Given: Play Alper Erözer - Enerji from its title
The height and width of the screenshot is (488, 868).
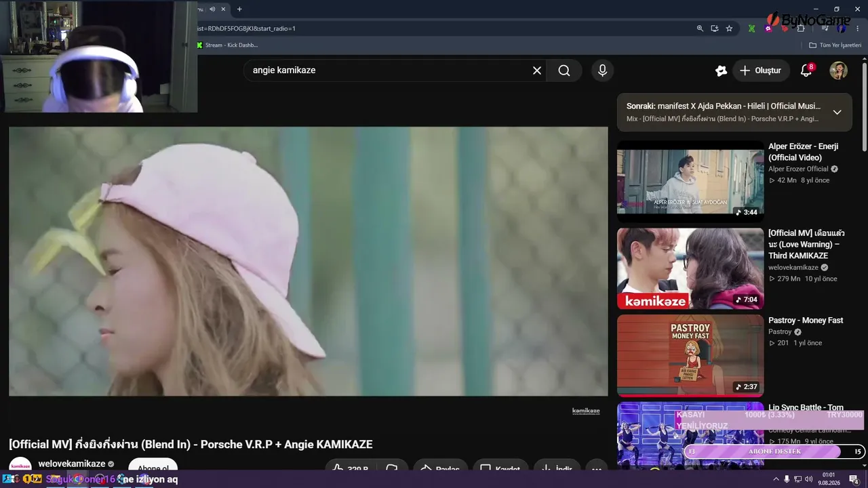Looking at the screenshot, I should coord(804,152).
